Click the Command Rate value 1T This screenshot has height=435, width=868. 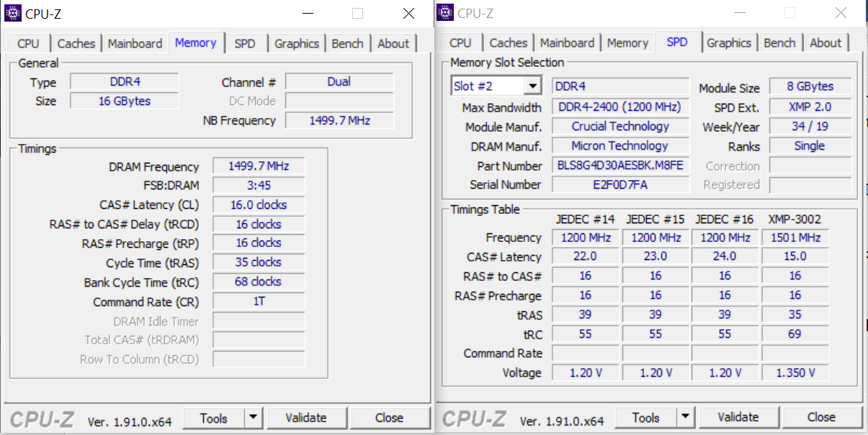(259, 301)
